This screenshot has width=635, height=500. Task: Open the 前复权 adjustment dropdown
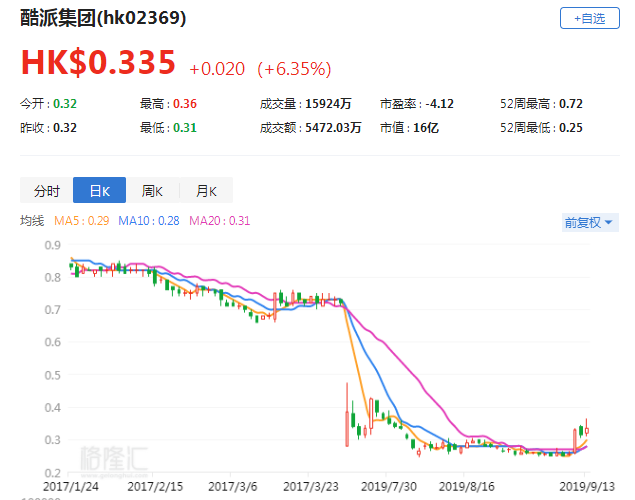pyautogui.click(x=590, y=222)
